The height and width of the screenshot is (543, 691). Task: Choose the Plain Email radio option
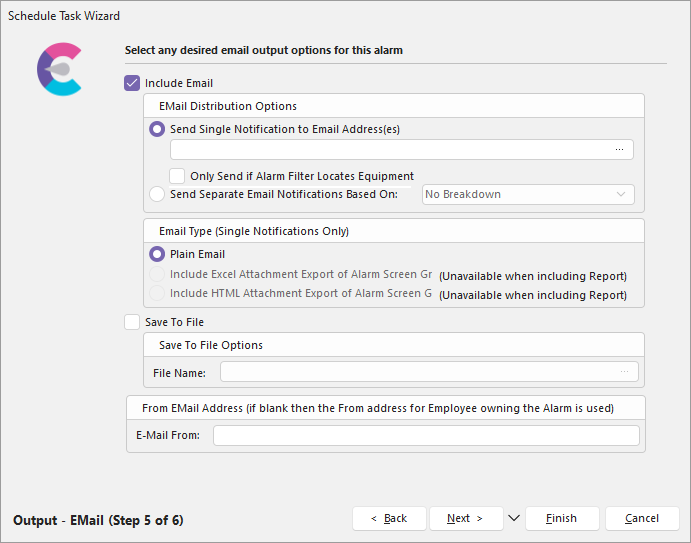pyautogui.click(x=156, y=254)
